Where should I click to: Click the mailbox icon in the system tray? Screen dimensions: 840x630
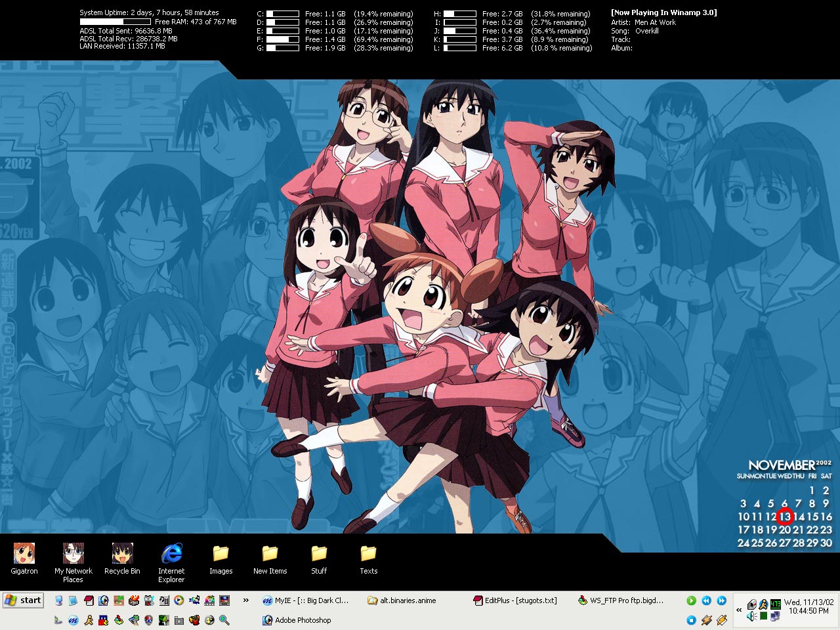coord(752,604)
